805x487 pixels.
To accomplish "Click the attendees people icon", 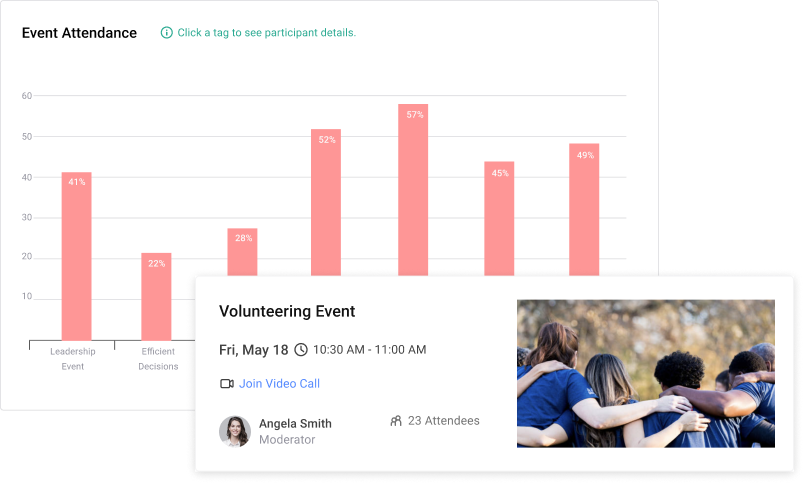I will (x=396, y=421).
